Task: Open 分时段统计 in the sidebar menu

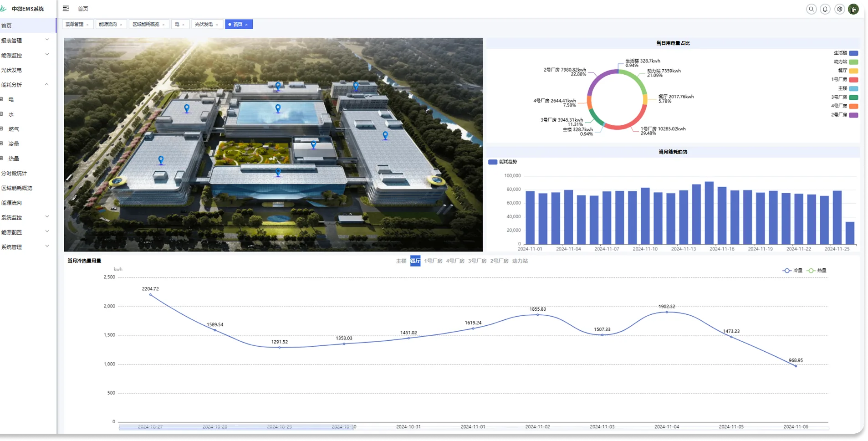Action: 14,173
